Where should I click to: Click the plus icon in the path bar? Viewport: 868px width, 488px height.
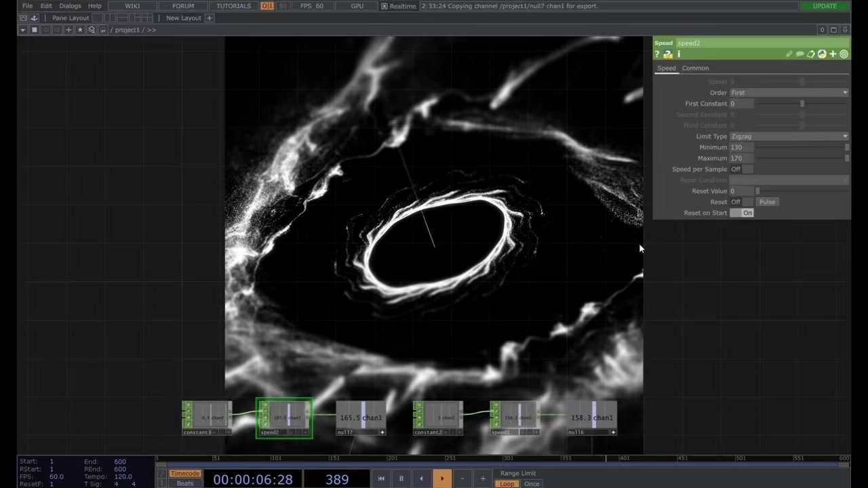(x=68, y=30)
